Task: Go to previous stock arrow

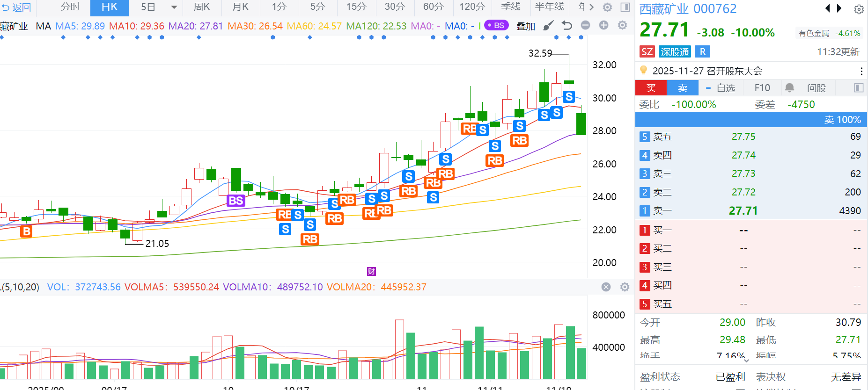Action: [827, 8]
